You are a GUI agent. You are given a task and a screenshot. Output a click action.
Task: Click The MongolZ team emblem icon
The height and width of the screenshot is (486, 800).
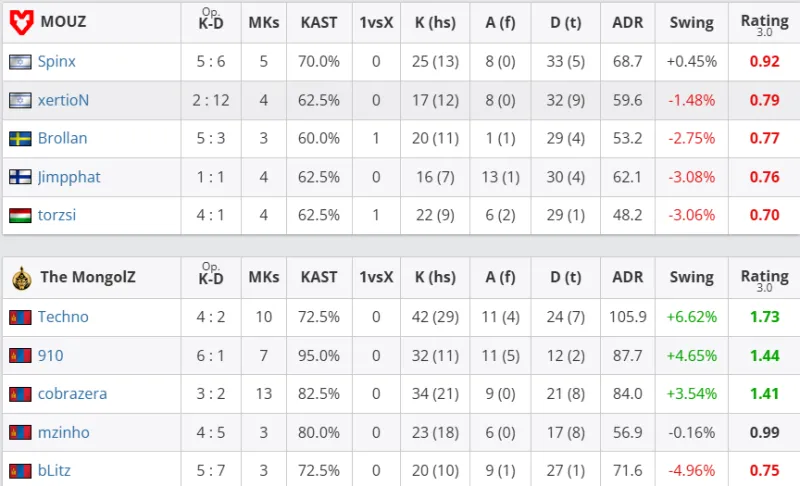[22, 278]
